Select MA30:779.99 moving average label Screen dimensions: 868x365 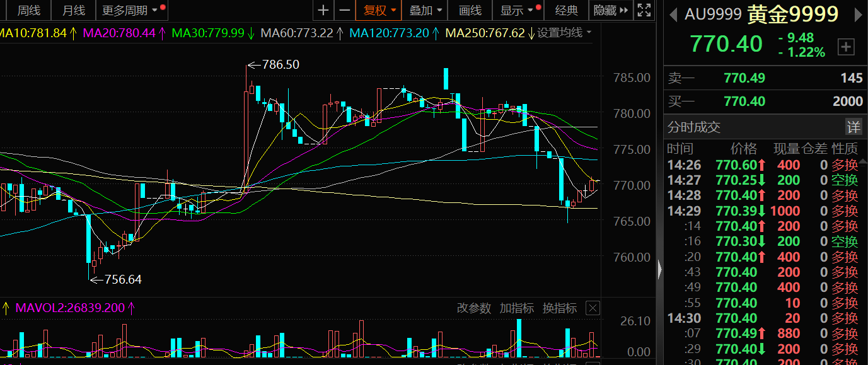(x=208, y=33)
